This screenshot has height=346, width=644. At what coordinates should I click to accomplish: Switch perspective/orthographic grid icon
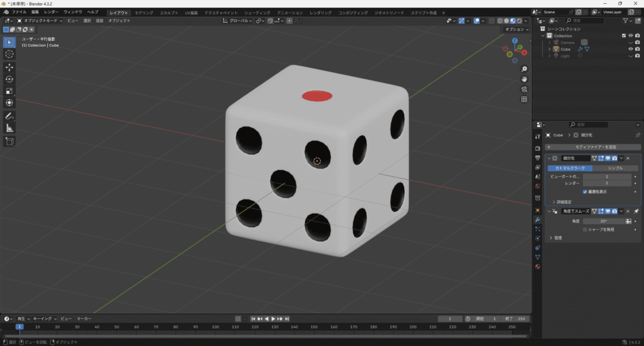point(524,99)
